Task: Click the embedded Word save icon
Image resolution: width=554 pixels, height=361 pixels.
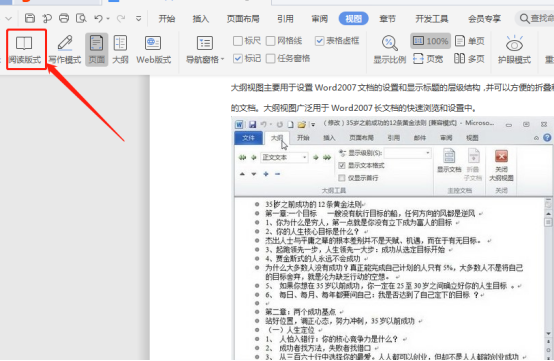Action: point(252,124)
